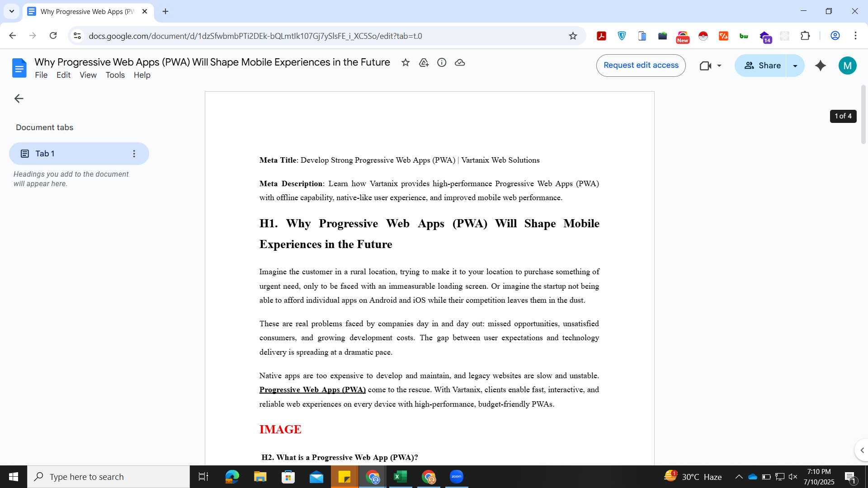Open the Tools menu
Screen dimensions: 868x488
point(115,75)
